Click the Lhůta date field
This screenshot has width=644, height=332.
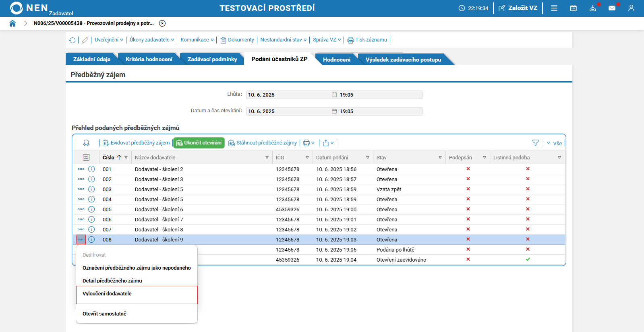(288, 95)
